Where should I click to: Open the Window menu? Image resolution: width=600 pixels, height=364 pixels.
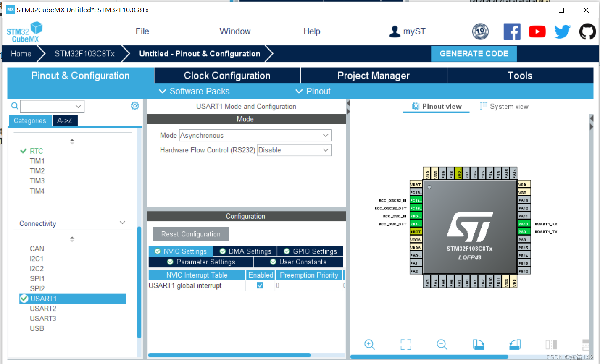click(235, 31)
